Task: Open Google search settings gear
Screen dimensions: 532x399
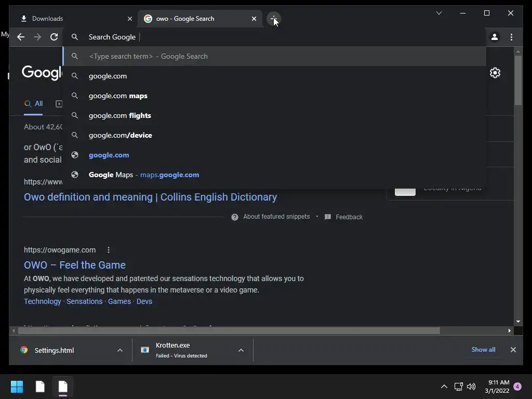Action: pyautogui.click(x=495, y=73)
